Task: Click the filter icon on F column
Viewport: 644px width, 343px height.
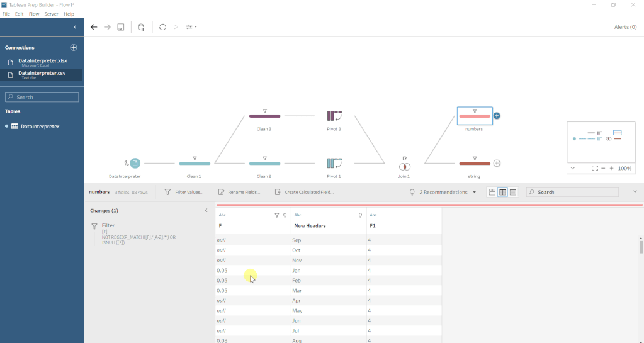Action: 276,215
